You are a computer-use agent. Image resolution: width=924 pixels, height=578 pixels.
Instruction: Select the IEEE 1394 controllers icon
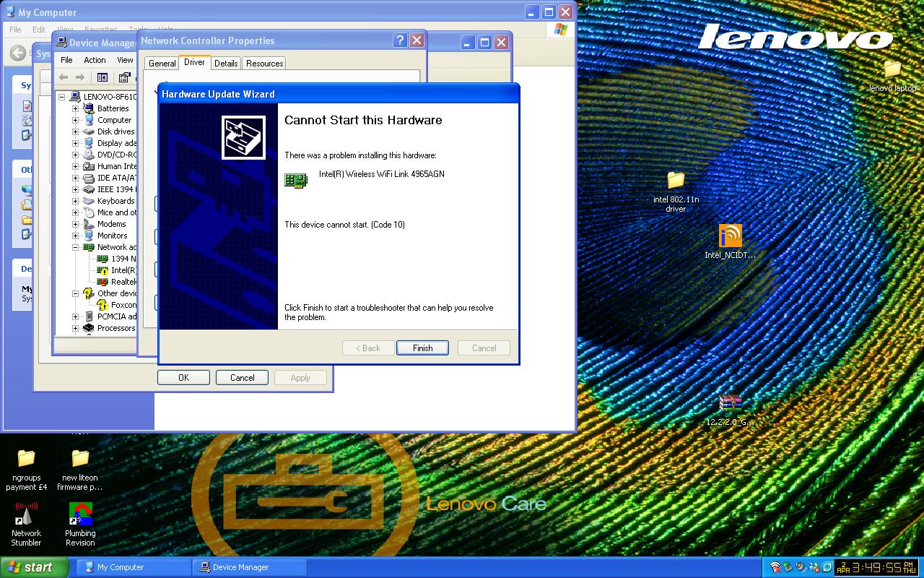coord(89,189)
